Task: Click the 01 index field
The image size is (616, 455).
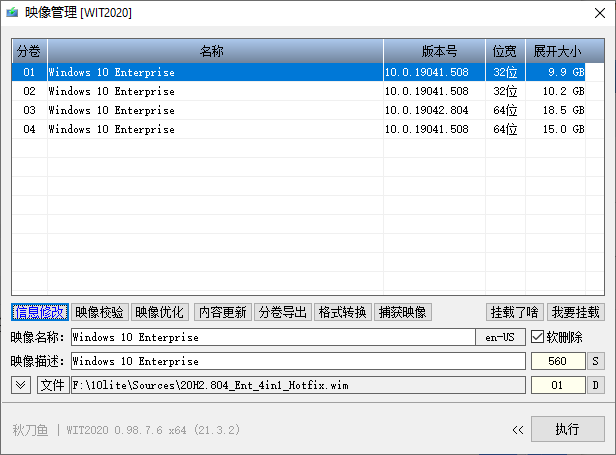Action: 558,385
